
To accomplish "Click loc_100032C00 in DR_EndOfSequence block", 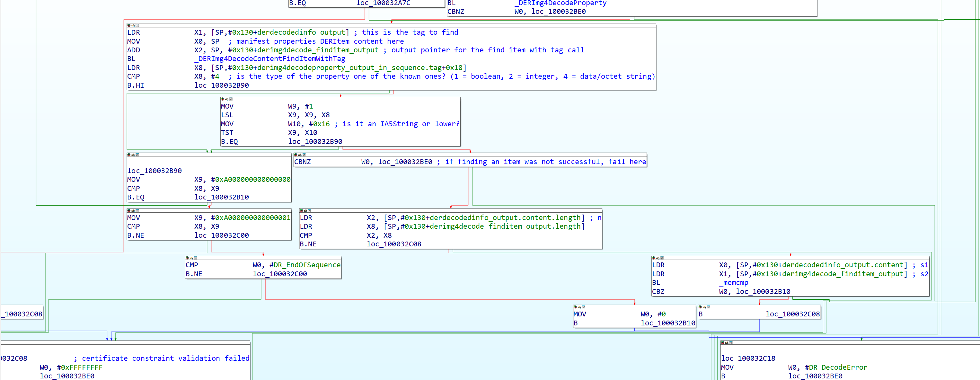I will tap(280, 274).
